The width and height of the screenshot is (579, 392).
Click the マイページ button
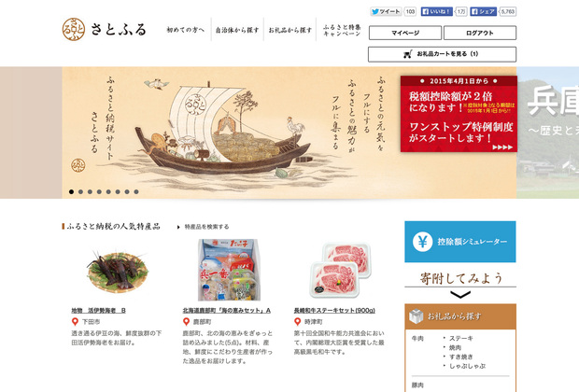click(405, 33)
